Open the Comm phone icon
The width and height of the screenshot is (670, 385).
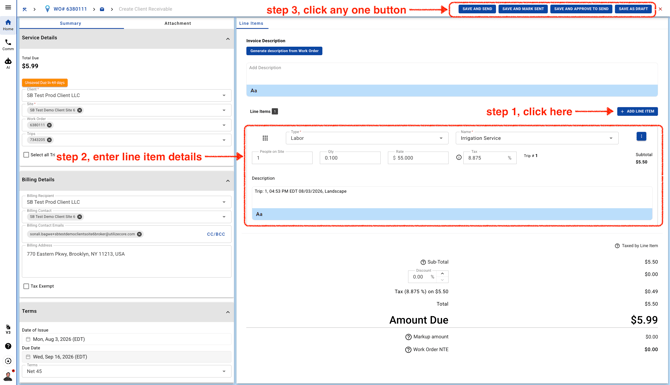click(8, 44)
